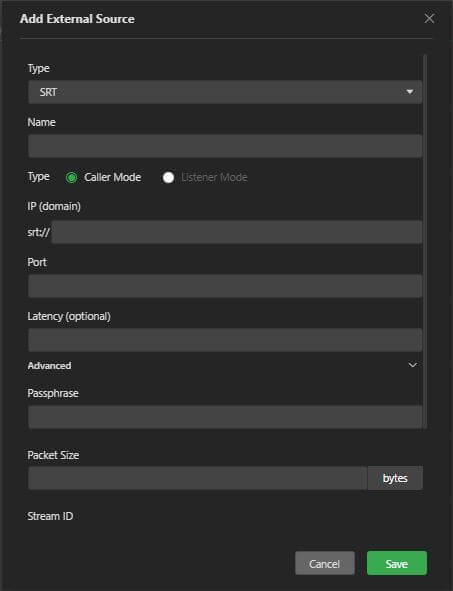Click the Port input field

(x=225, y=286)
